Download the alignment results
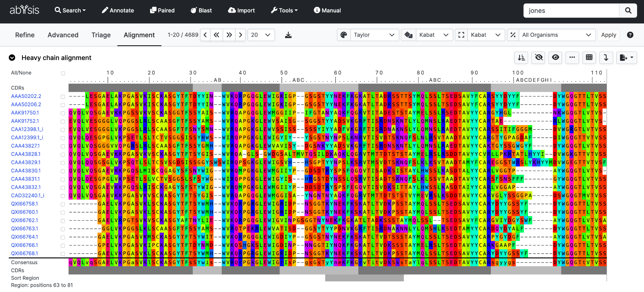644x292 pixels. 288,35
